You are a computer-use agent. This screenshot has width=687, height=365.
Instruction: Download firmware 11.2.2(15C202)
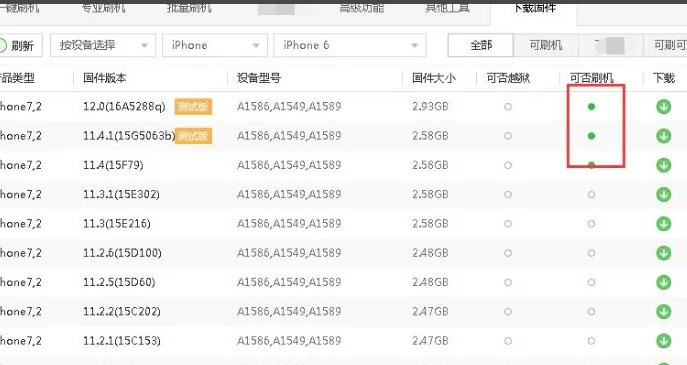(x=663, y=312)
